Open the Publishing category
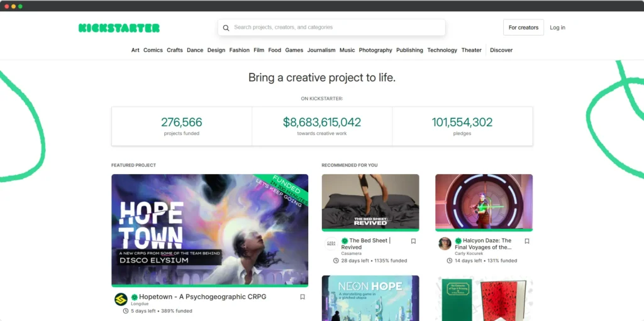Viewport: 644px width, 321px height. click(x=409, y=50)
